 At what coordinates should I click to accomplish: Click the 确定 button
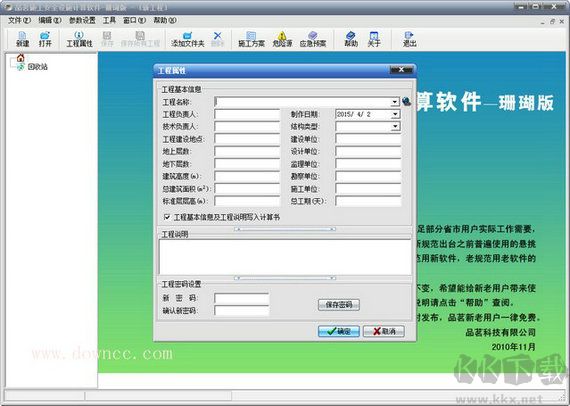tap(339, 331)
